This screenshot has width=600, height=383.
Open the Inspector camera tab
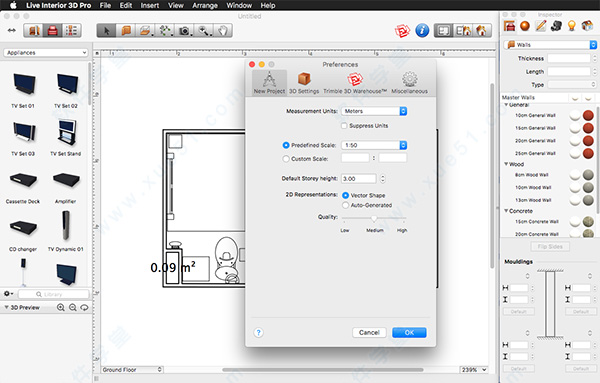(x=556, y=26)
